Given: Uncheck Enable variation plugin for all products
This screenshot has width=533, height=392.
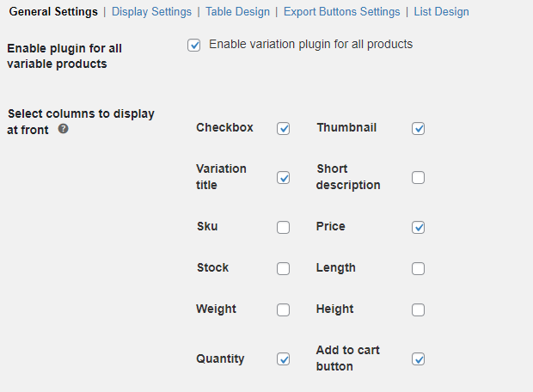Looking at the screenshot, I should tap(193, 46).
